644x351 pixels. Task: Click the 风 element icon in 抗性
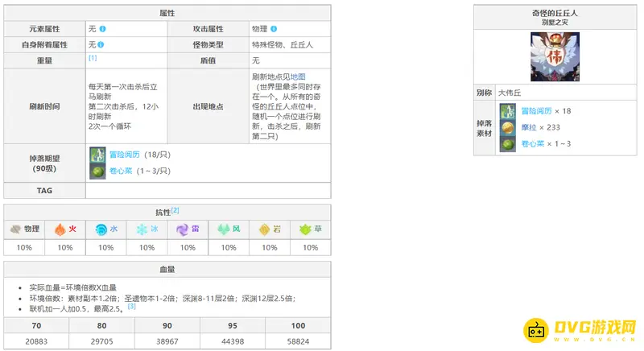(x=224, y=229)
